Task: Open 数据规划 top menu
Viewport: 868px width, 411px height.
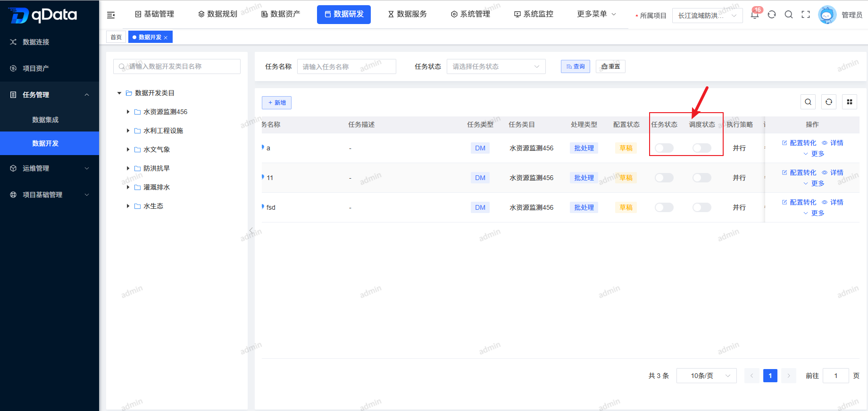Action: [217, 14]
